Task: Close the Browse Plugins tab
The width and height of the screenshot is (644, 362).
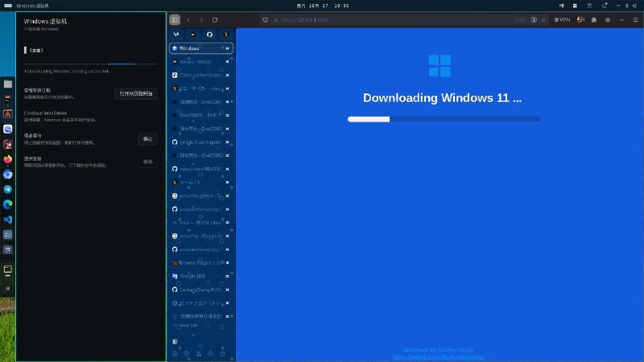Action: (x=227, y=263)
